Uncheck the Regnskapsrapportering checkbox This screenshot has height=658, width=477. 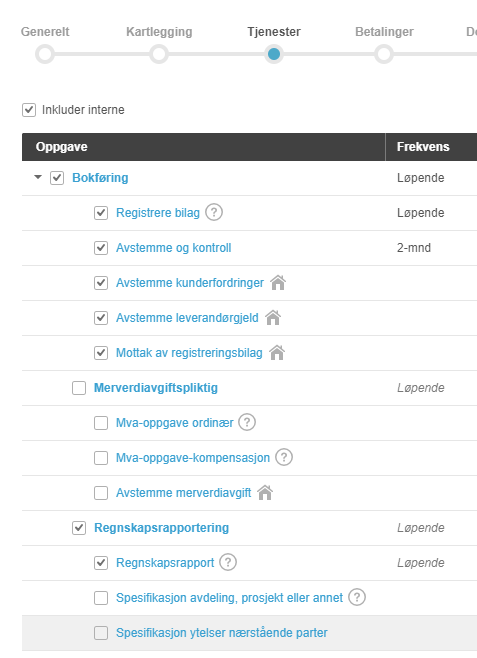(79, 527)
